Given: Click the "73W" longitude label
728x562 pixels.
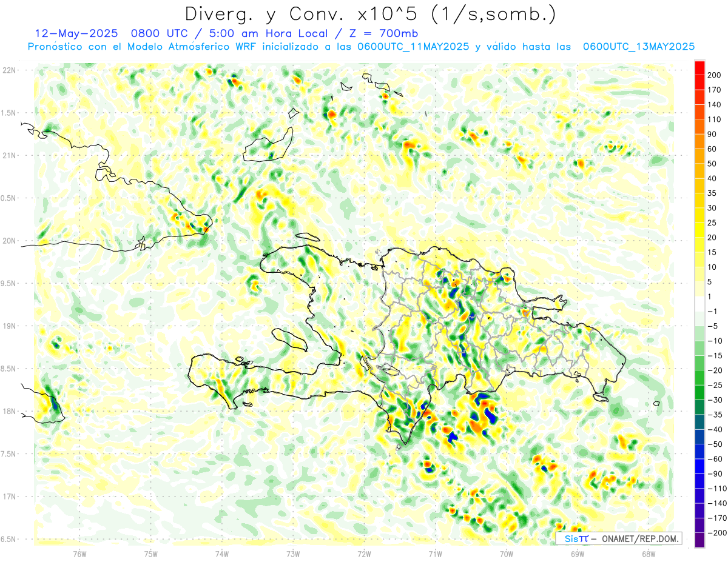Looking at the screenshot, I should pyautogui.click(x=292, y=553).
